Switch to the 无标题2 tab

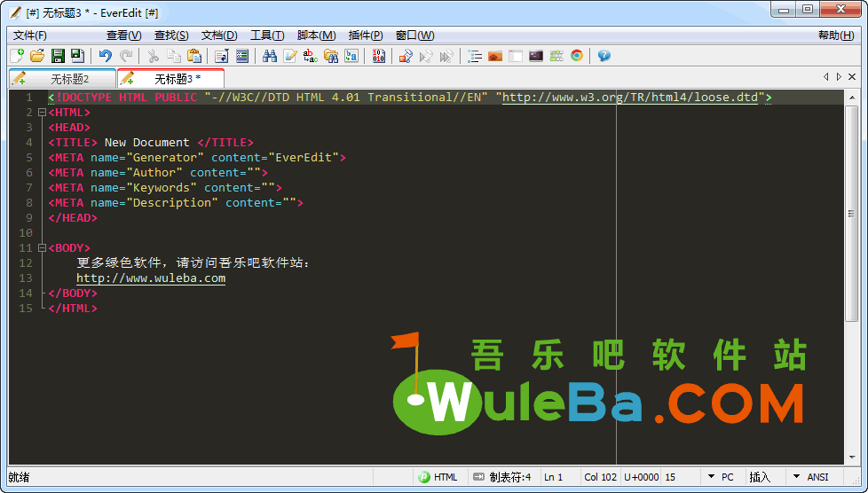(x=62, y=79)
